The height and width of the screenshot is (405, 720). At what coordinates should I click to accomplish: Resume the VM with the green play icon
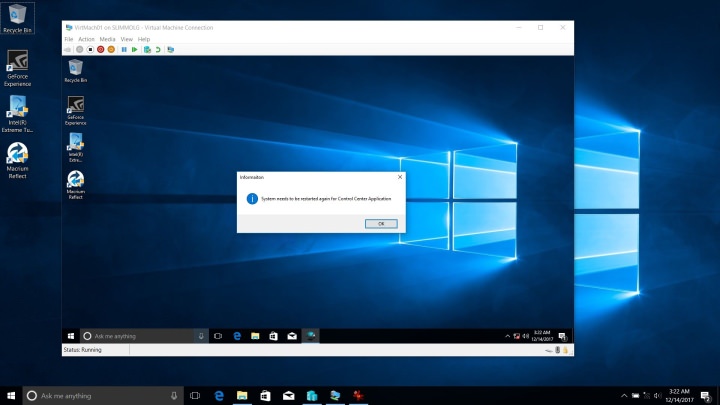click(135, 49)
